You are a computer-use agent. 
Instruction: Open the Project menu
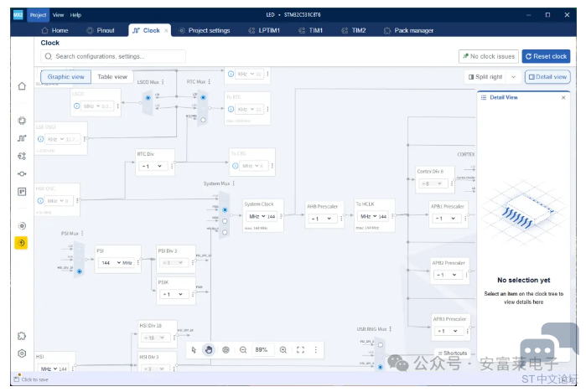pyautogui.click(x=38, y=15)
